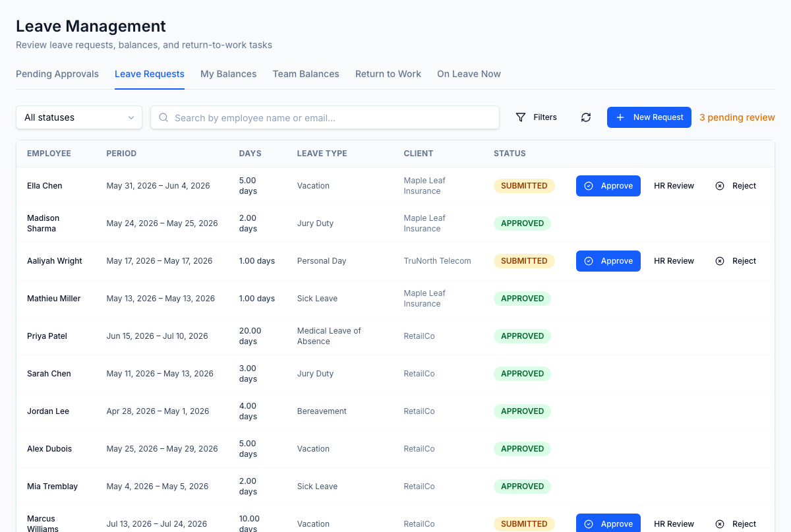Click HR Review for Ella Chen
Viewport: 791px width, 532px height.
674,186
